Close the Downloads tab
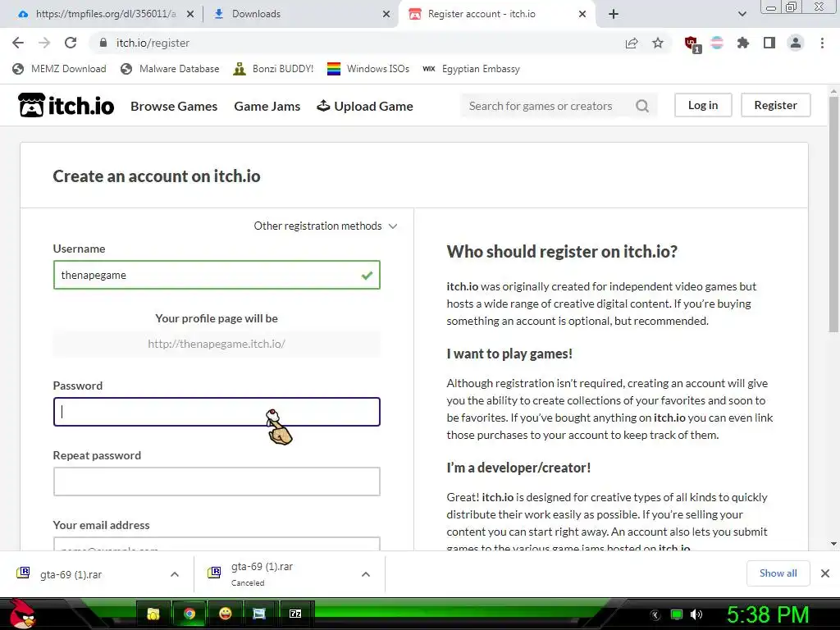This screenshot has height=630, width=840. click(386, 14)
